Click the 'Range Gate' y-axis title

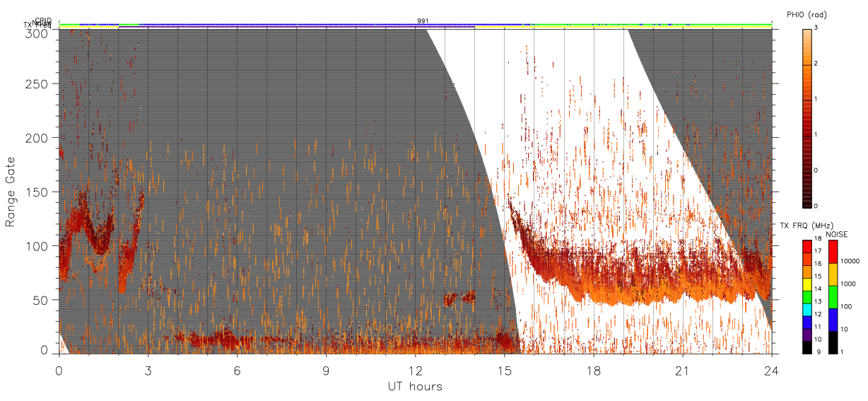click(11, 192)
